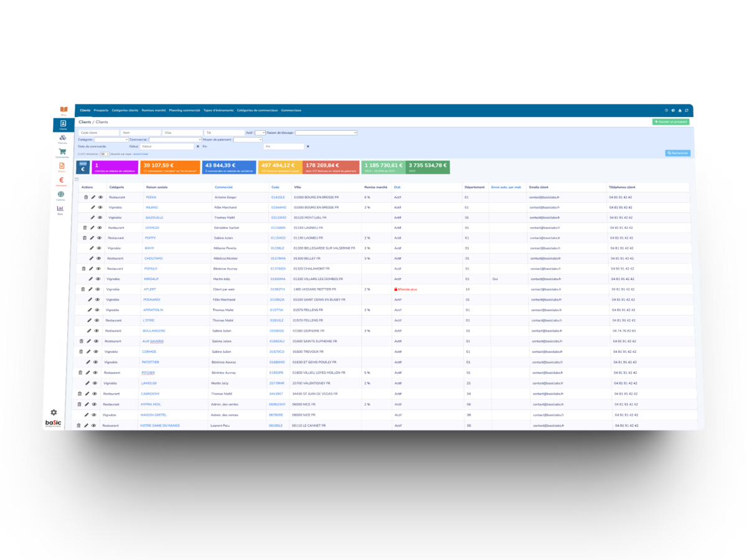Click the Code client input field

[x=99, y=133]
